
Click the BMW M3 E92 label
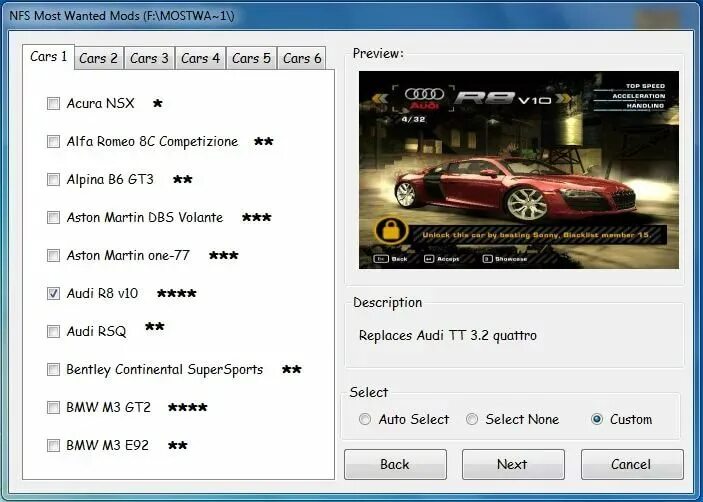[x=107, y=446]
